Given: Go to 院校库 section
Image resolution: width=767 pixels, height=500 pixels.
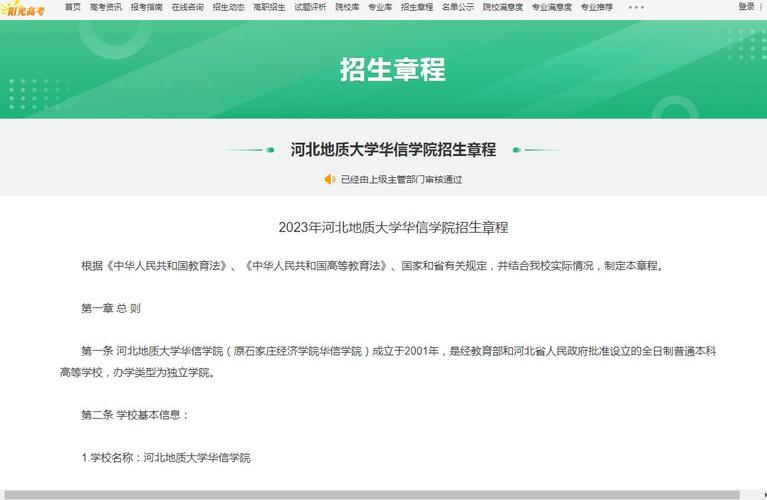Looking at the screenshot, I should pyautogui.click(x=347, y=7).
